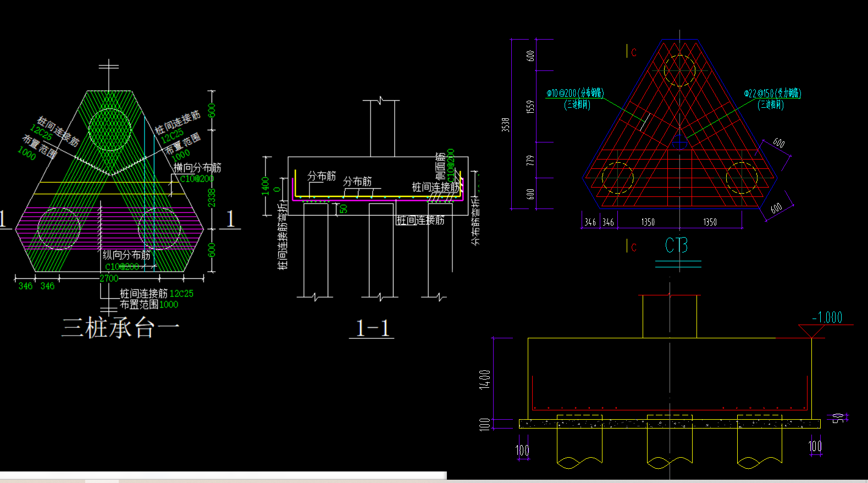868x483 pixels.
Task: Select the vertical 分布筋弯折 label
Action: tap(476, 221)
